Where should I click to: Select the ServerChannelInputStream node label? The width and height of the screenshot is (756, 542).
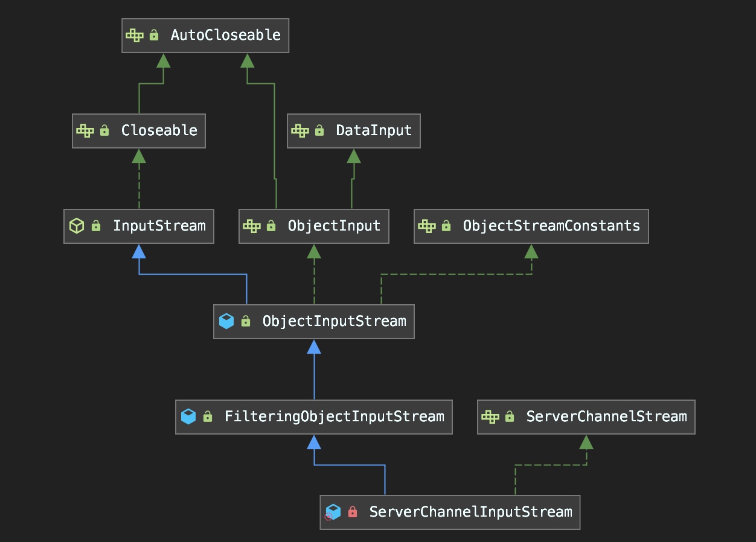(471, 512)
